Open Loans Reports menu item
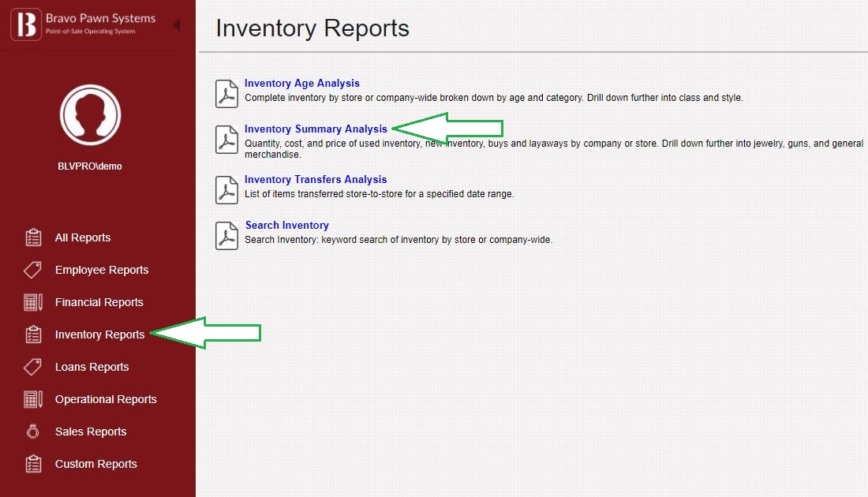868x497 pixels. 92,367
